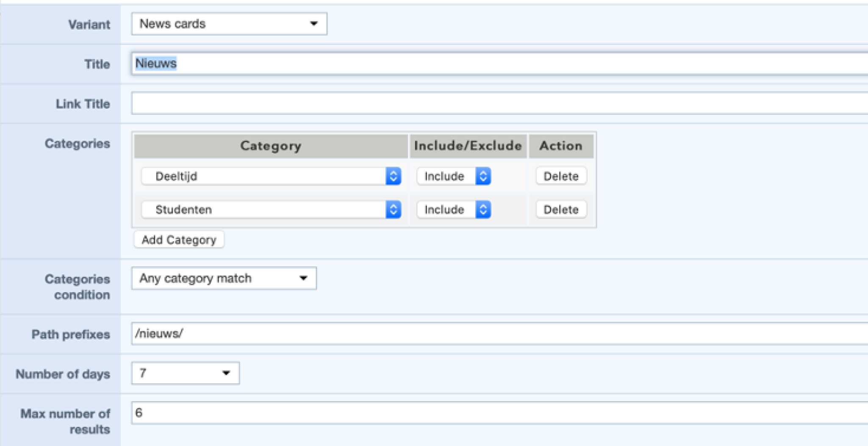This screenshot has width=868, height=446.
Task: Open the Number of days dropdown
Action: click(185, 373)
